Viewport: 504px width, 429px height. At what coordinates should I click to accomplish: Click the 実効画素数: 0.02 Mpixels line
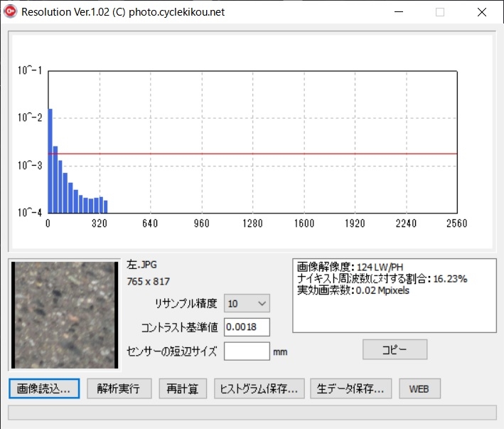[353, 290]
